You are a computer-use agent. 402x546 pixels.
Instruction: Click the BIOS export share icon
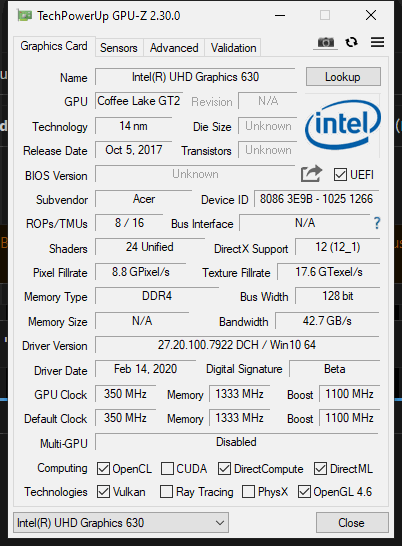(311, 173)
